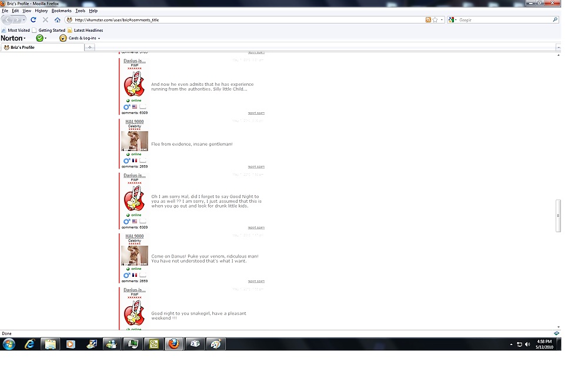Open a new tab with plus button

coord(89,47)
